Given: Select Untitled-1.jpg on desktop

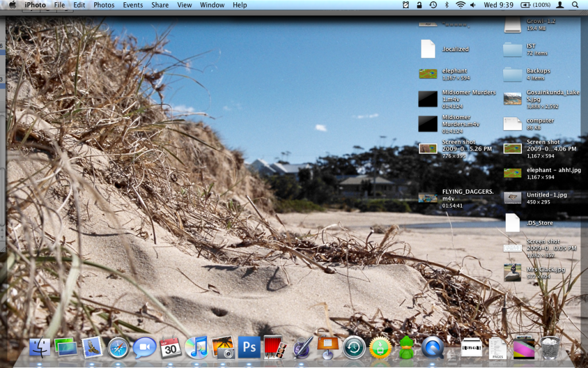Looking at the screenshot, I should (512, 198).
